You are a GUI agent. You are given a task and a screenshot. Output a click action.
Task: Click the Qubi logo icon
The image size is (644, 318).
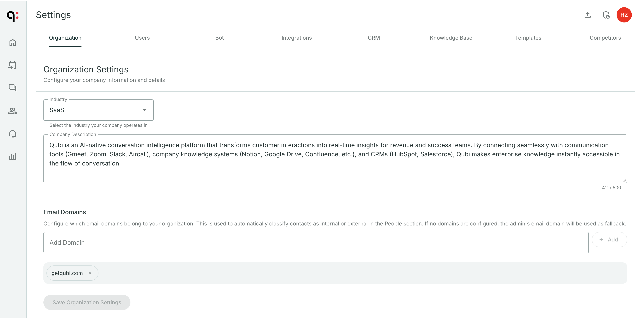coord(13,15)
